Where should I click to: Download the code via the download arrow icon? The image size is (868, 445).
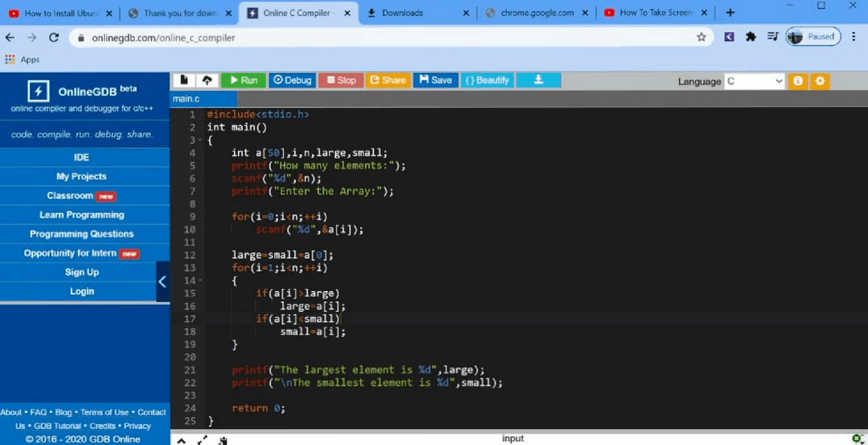(x=538, y=80)
